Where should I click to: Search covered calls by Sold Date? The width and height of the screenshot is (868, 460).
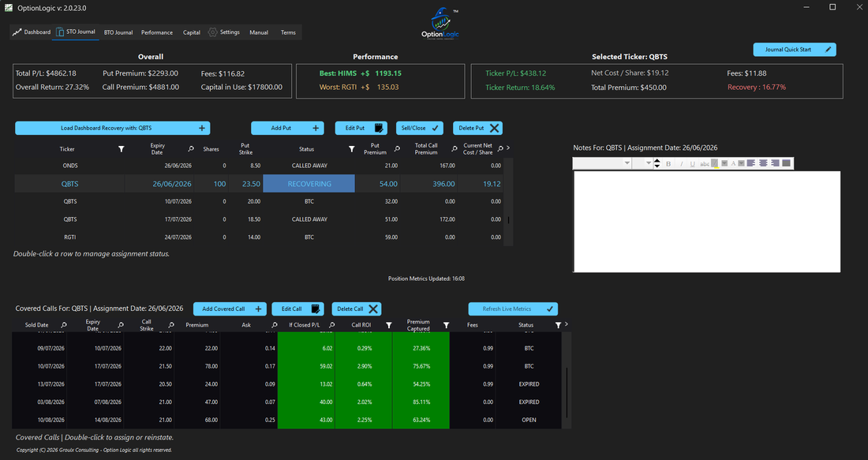click(x=64, y=325)
